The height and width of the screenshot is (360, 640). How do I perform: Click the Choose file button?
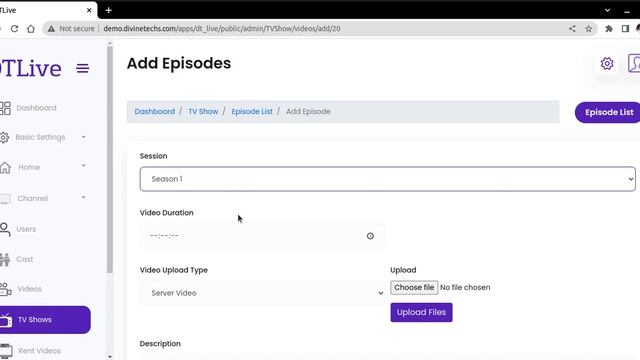414,288
